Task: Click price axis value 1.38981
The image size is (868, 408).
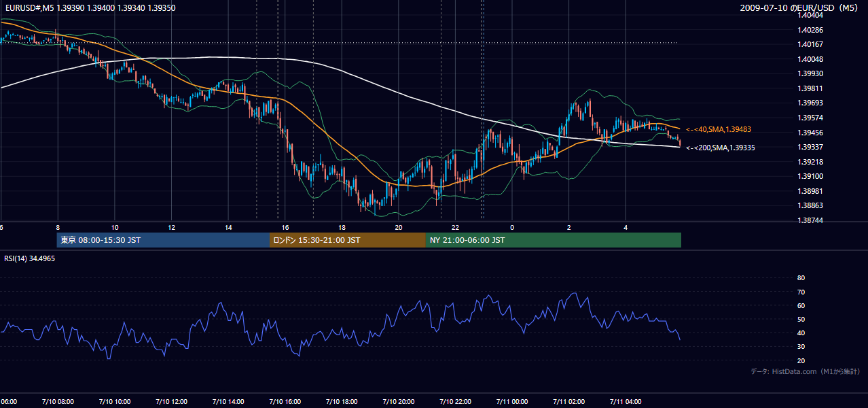Action: point(810,191)
